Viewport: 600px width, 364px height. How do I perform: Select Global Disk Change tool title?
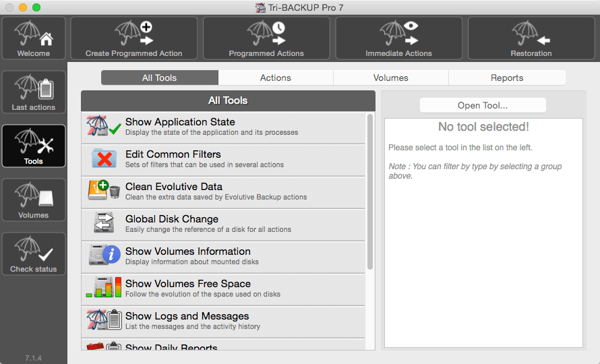(x=172, y=219)
